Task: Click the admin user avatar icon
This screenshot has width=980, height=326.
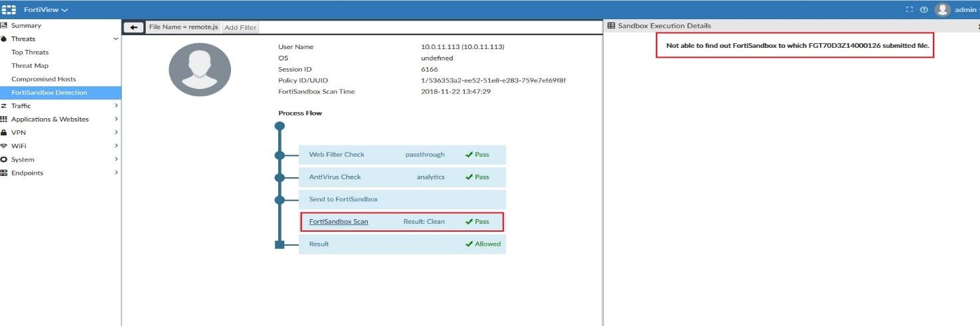Action: click(942, 10)
